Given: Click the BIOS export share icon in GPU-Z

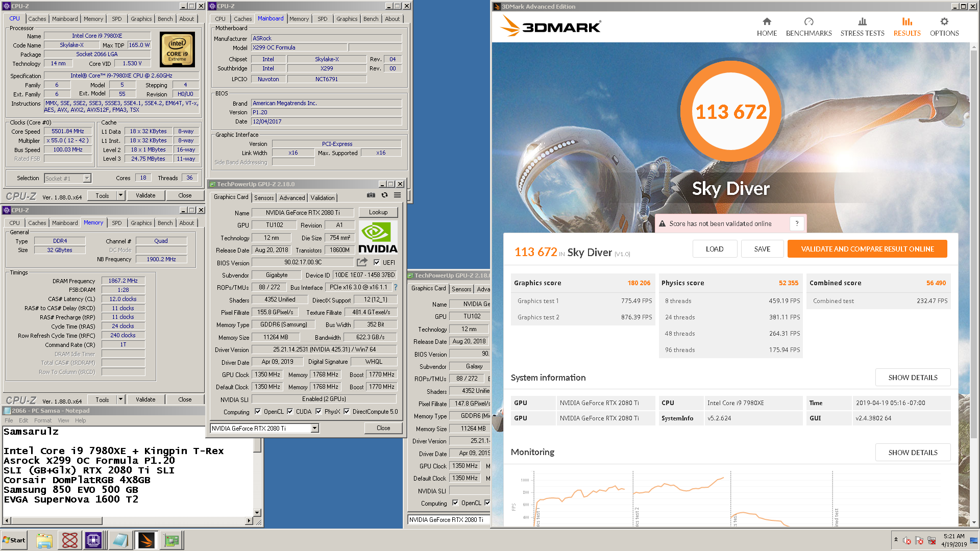Looking at the screenshot, I should [x=362, y=262].
